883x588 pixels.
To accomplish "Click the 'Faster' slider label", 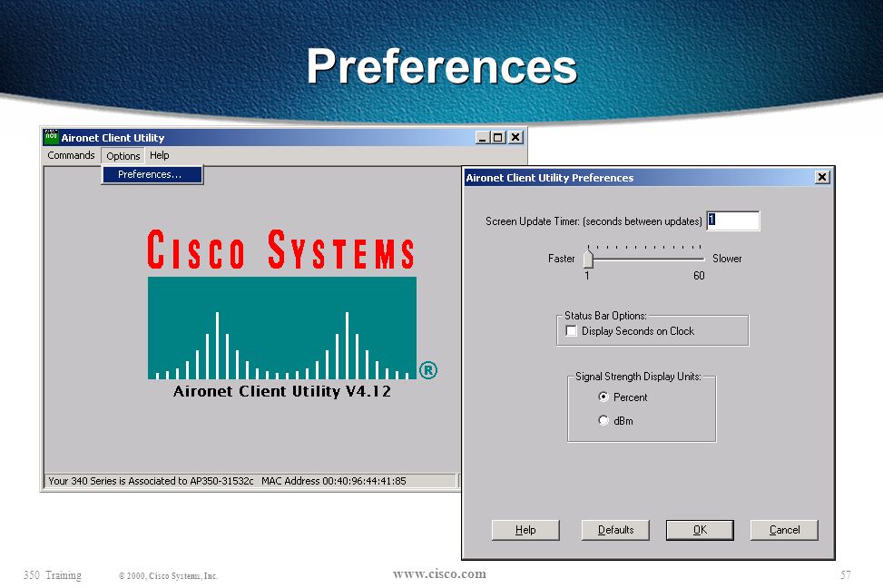I will 562,259.
